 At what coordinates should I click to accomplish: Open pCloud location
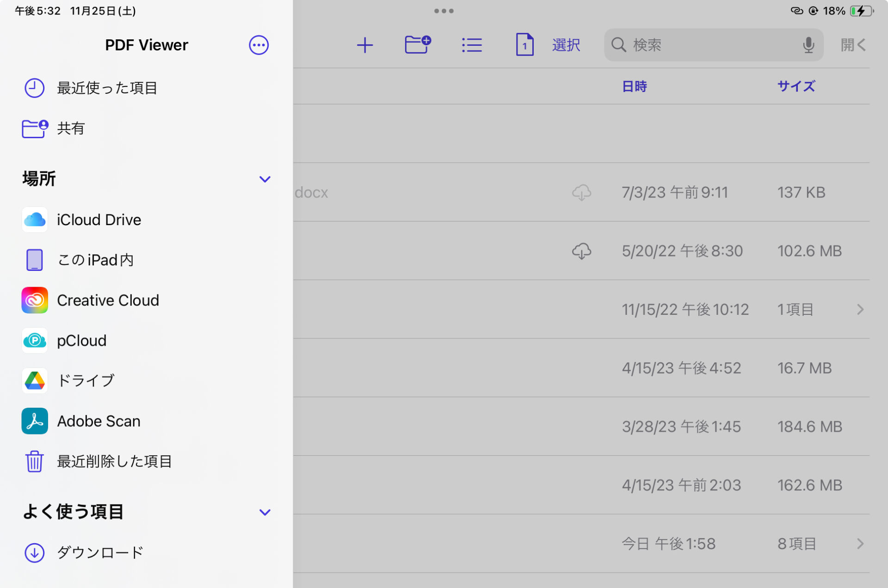click(81, 341)
